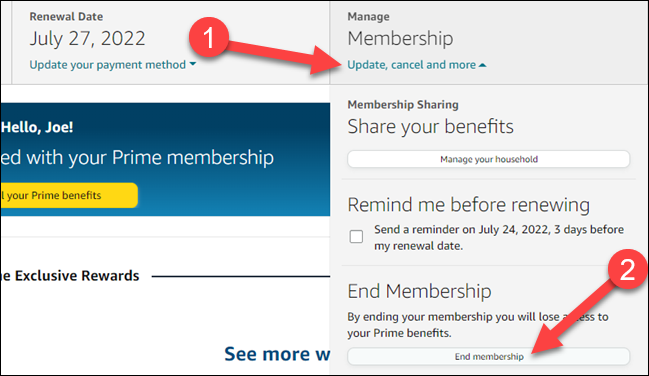Select the 'Manage Membership' header section
649x376 pixels.
[489, 43]
